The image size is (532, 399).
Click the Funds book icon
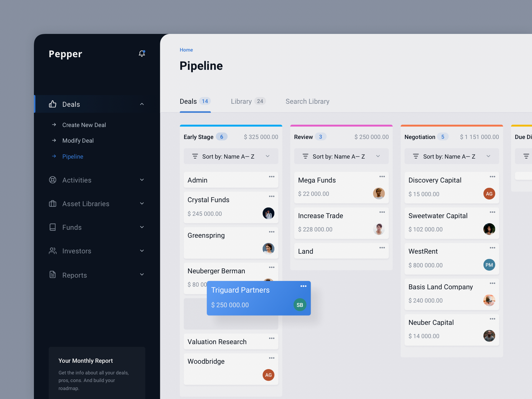coord(53,227)
